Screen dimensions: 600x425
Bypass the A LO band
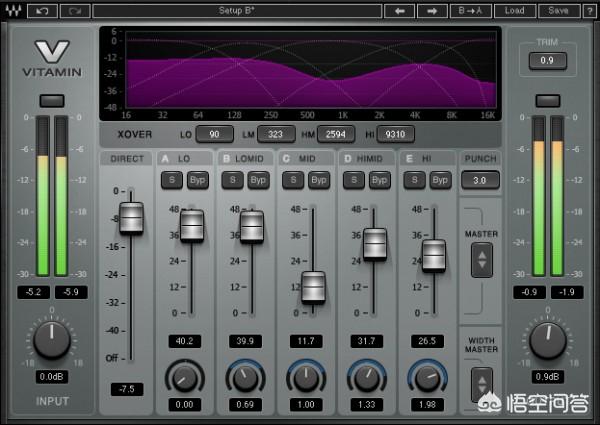pyautogui.click(x=197, y=180)
